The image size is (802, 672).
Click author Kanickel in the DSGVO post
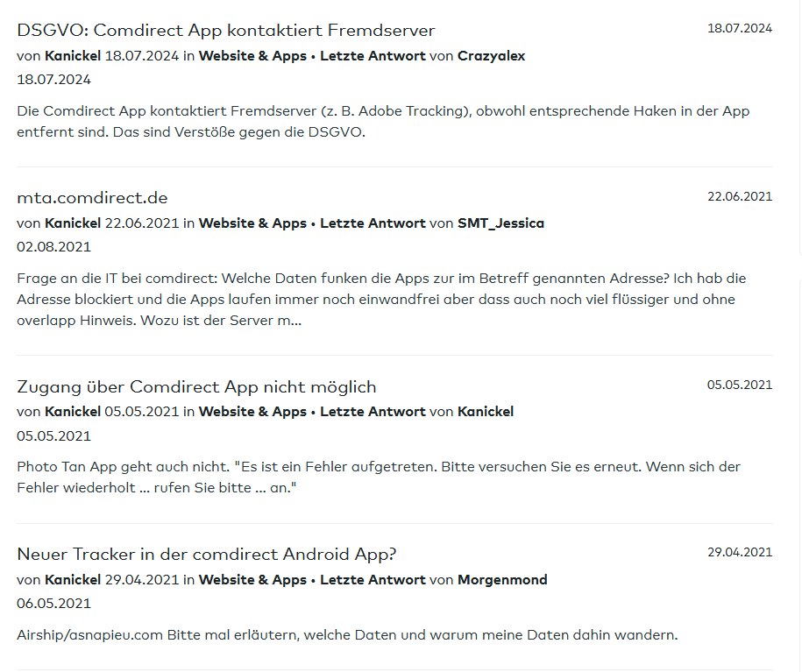(x=73, y=56)
